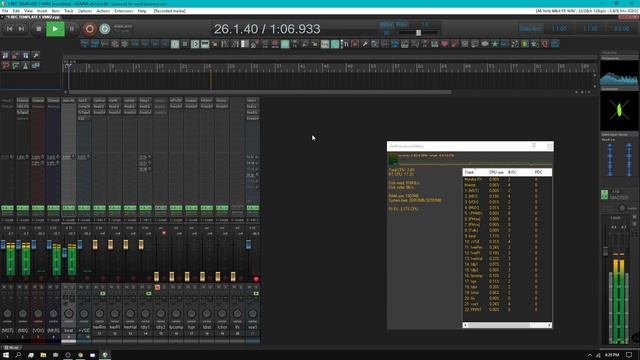Click the pan knob on kwdRm strip

(99, 313)
